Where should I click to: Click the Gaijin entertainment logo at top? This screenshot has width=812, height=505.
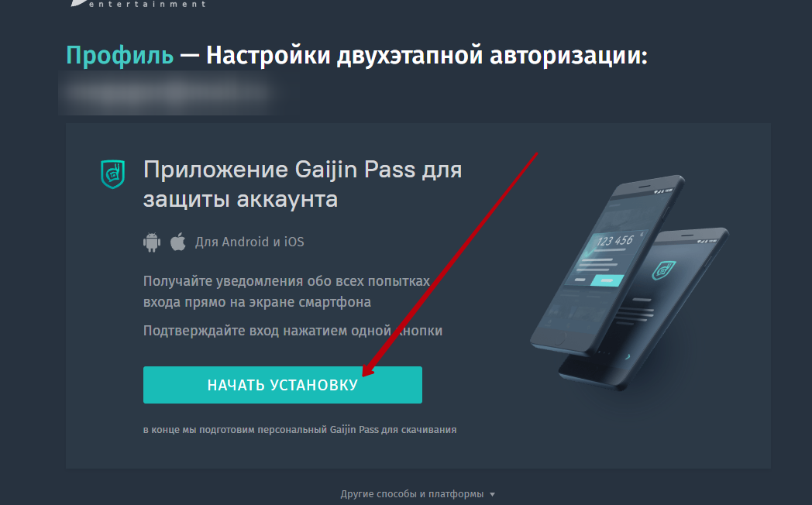tap(139, 4)
